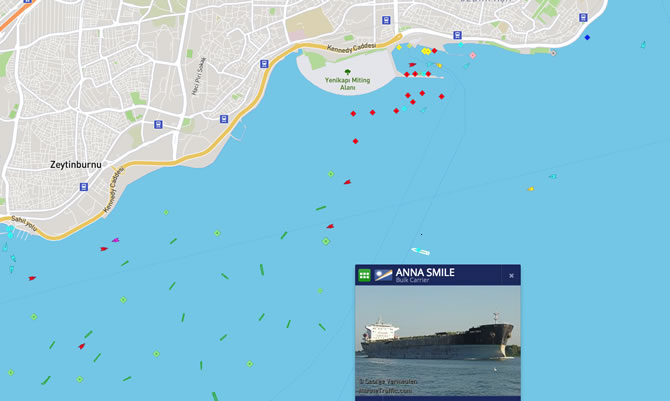Click the Yenikapı Miting Alanı text label
This screenshot has width=670, height=401.
pyautogui.click(x=347, y=84)
